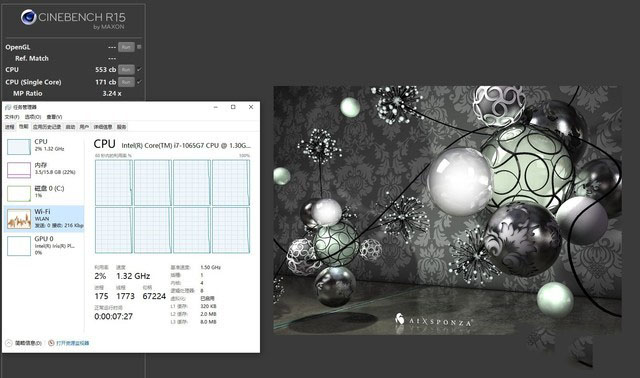Click the first logical processor graph
Screen dimensions: 640x378
tap(114, 182)
